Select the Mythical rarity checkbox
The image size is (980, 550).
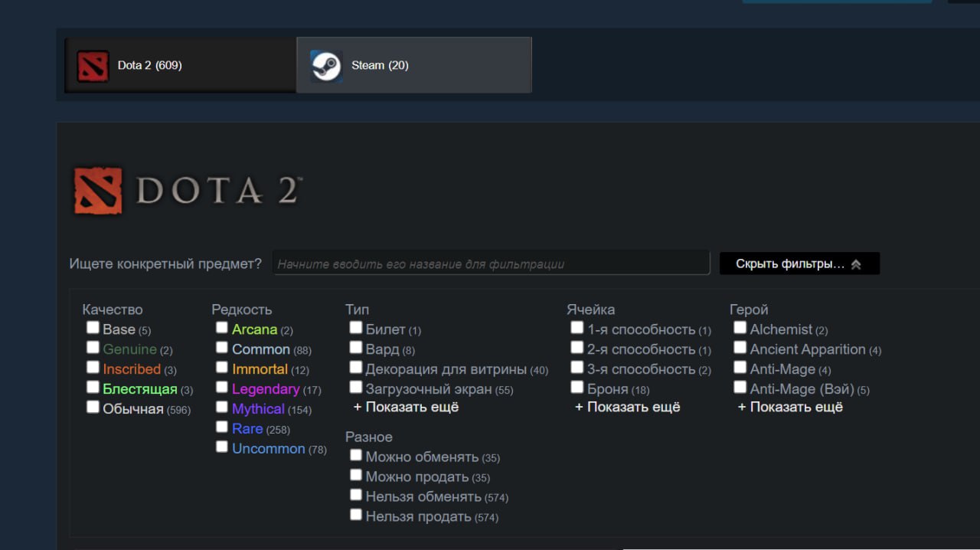[221, 407]
